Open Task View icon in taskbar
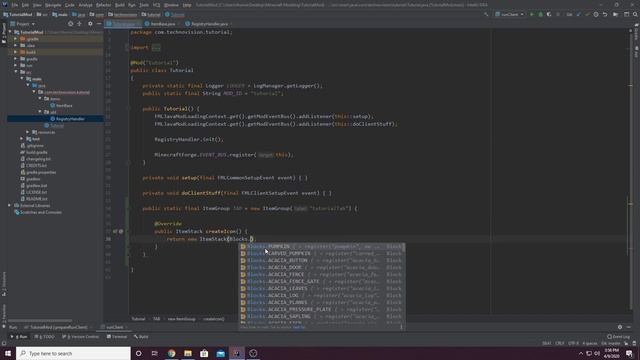Screen dimensions: 640x360 click(155, 353)
